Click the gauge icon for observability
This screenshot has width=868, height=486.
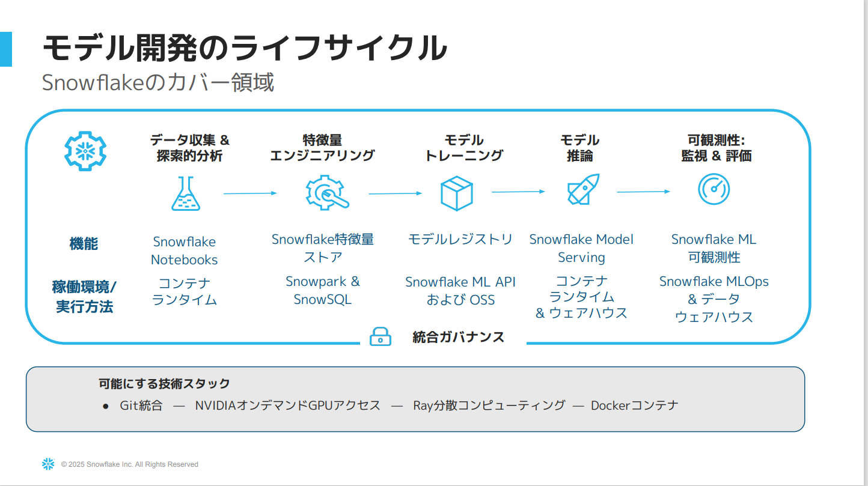tap(714, 189)
